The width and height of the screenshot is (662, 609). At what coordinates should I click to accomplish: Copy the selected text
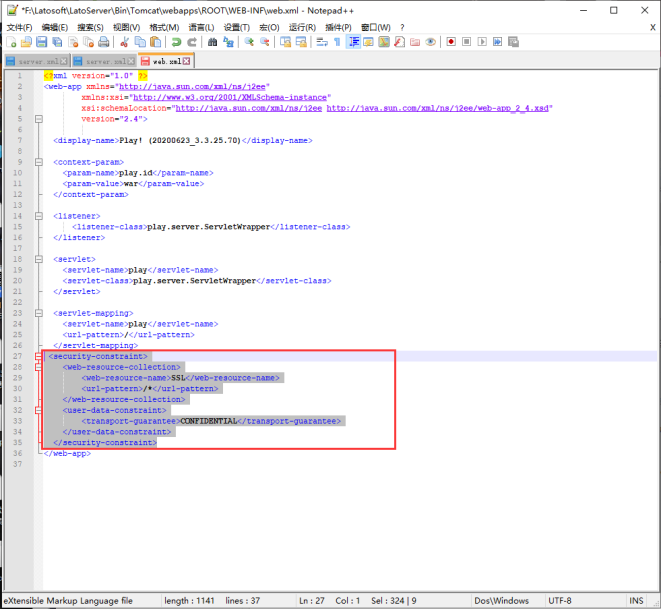tap(140, 42)
